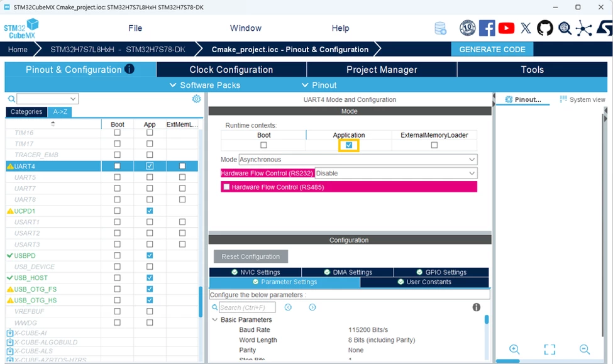Click the warning icon beside UCPD1
This screenshot has height=364, width=613.
coord(11,211)
